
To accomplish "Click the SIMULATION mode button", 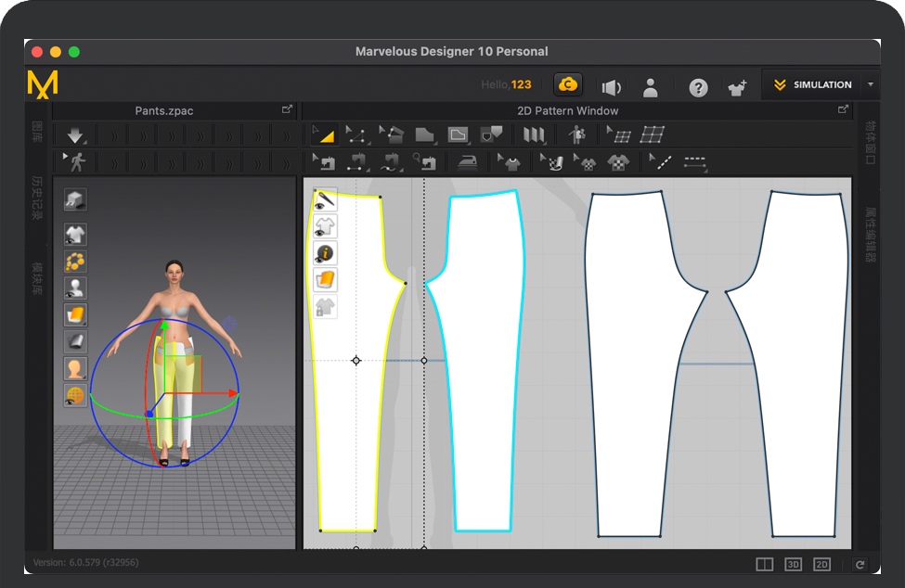I will (x=812, y=84).
